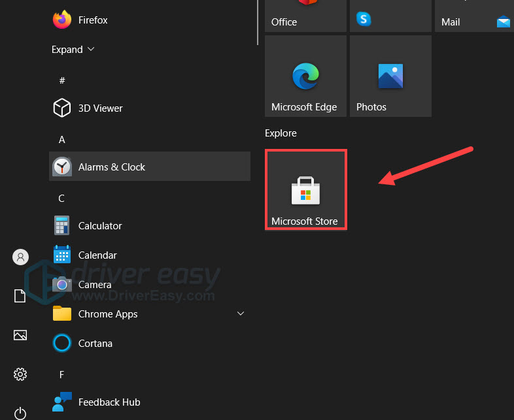Expand the Chrome Apps folder chevron
Screen dimensions: 514x420
click(x=240, y=314)
